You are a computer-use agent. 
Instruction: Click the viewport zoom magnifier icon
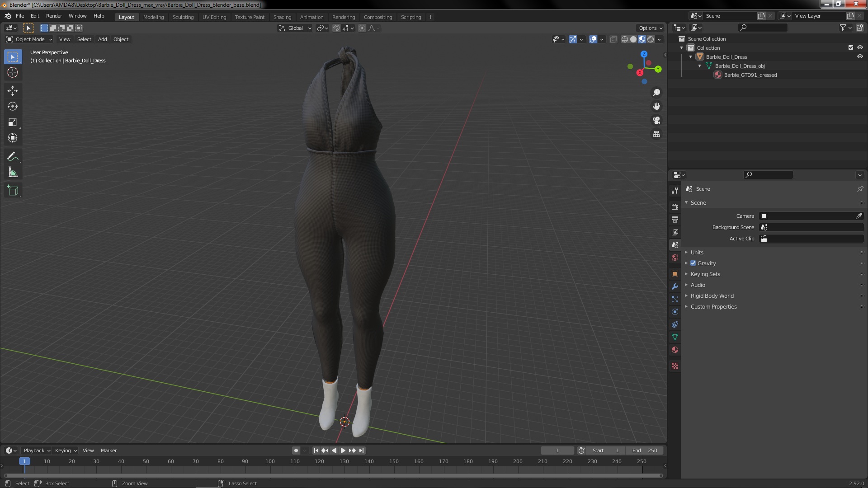656,93
